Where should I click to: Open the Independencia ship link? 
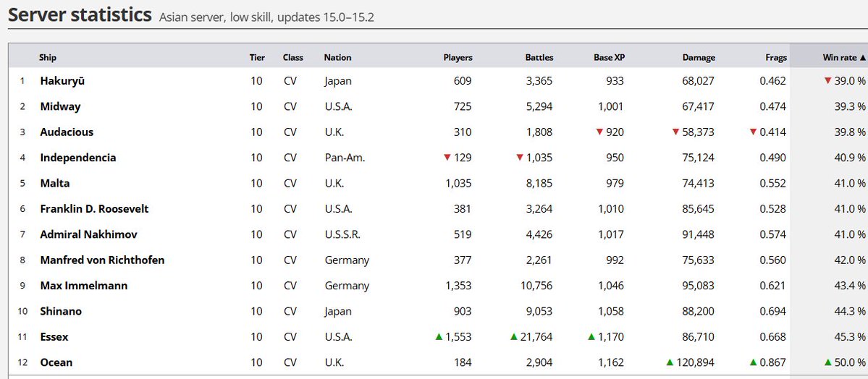[x=78, y=158]
